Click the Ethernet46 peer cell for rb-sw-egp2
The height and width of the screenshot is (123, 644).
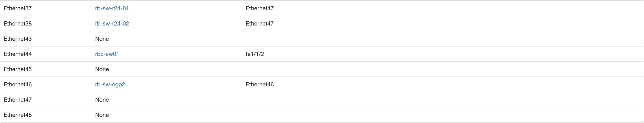[x=259, y=84]
